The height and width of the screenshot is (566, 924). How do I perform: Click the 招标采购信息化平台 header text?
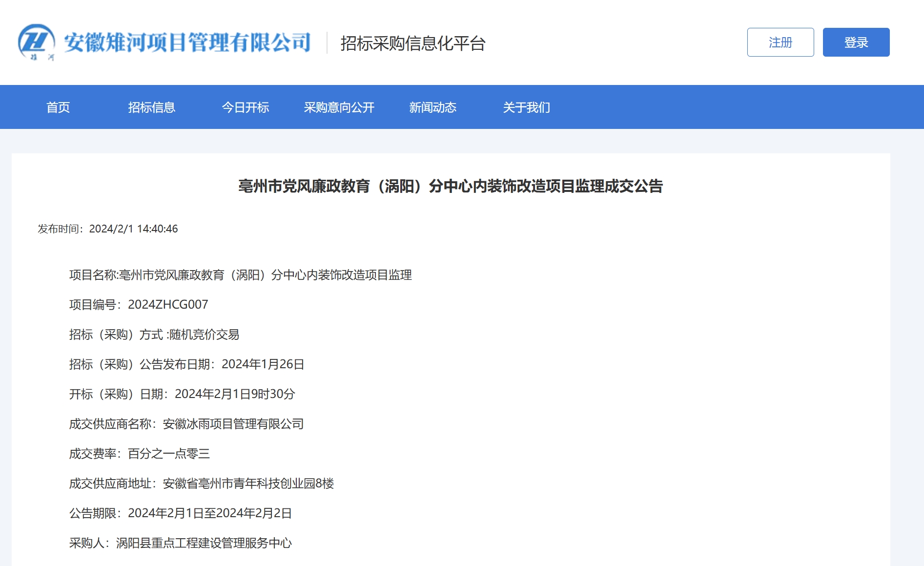[413, 43]
